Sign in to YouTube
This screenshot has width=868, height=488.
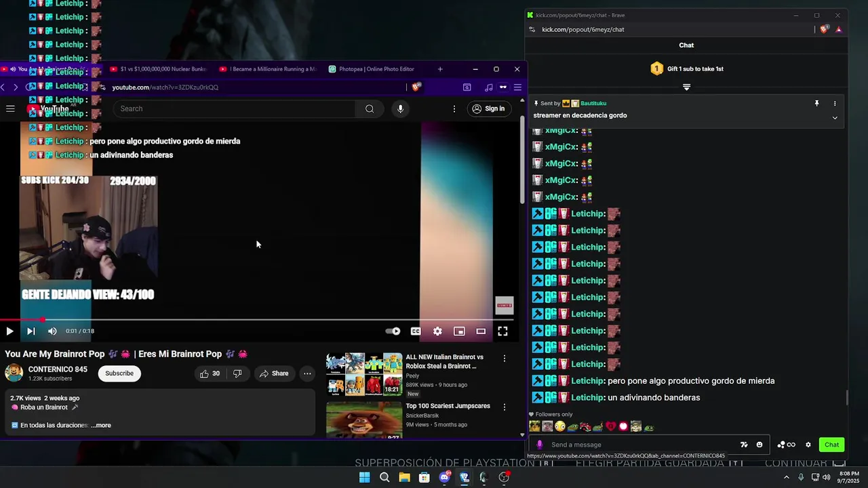488,109
